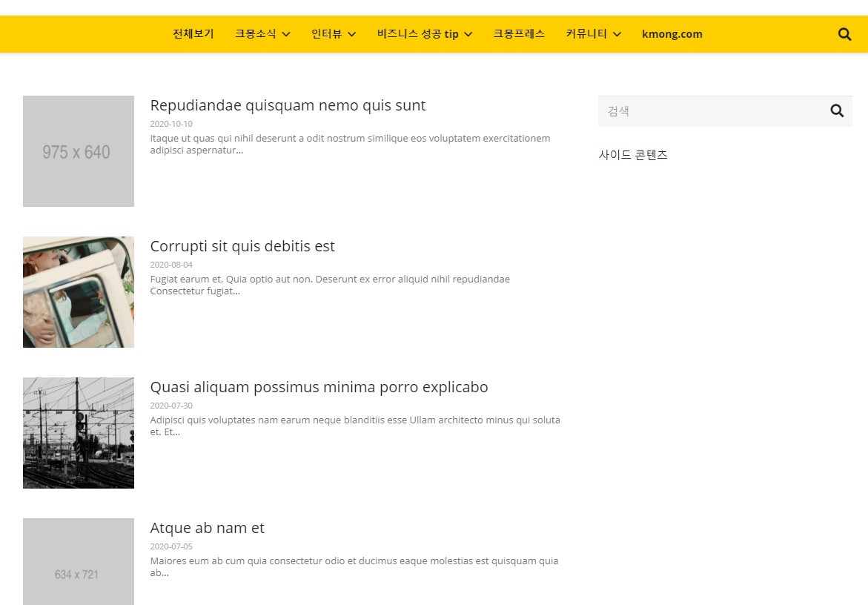The height and width of the screenshot is (605, 868).
Task: Open the 비즈니스 성공 tip menu
Action: [418, 34]
